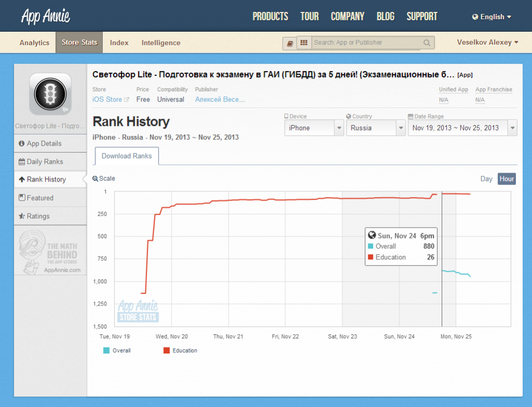Open the Store Stats tab

tap(79, 43)
